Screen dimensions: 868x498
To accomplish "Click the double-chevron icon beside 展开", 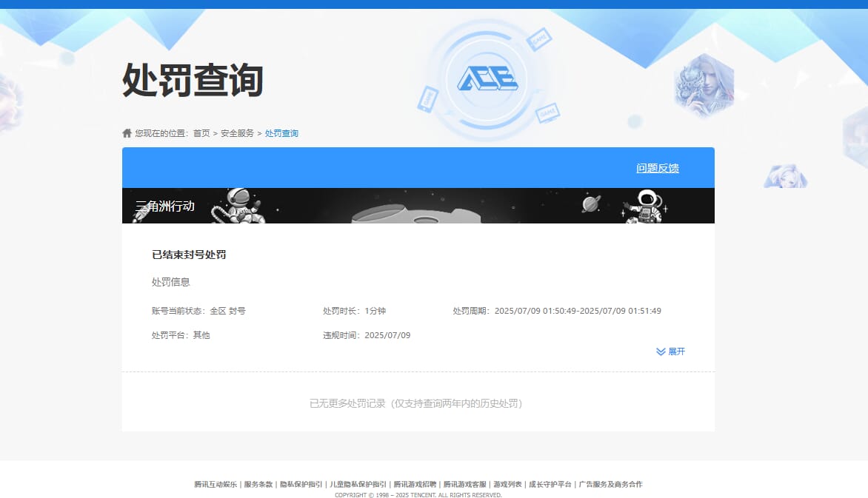I will (659, 351).
